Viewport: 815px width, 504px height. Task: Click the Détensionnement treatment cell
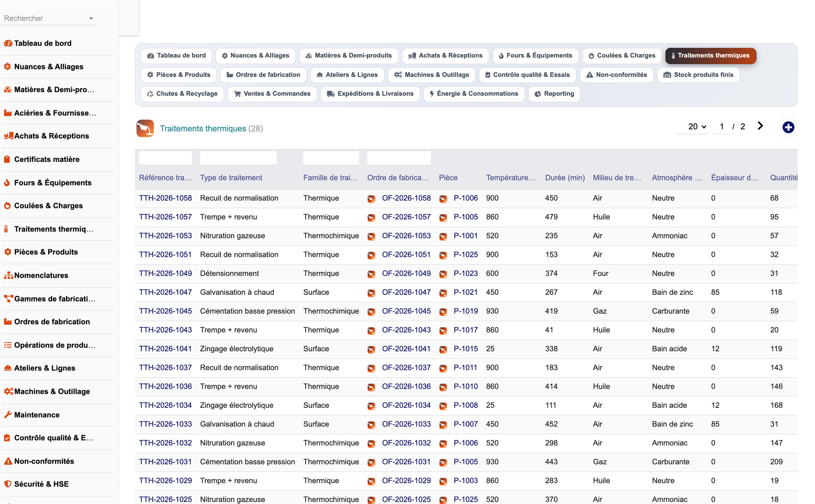point(230,273)
